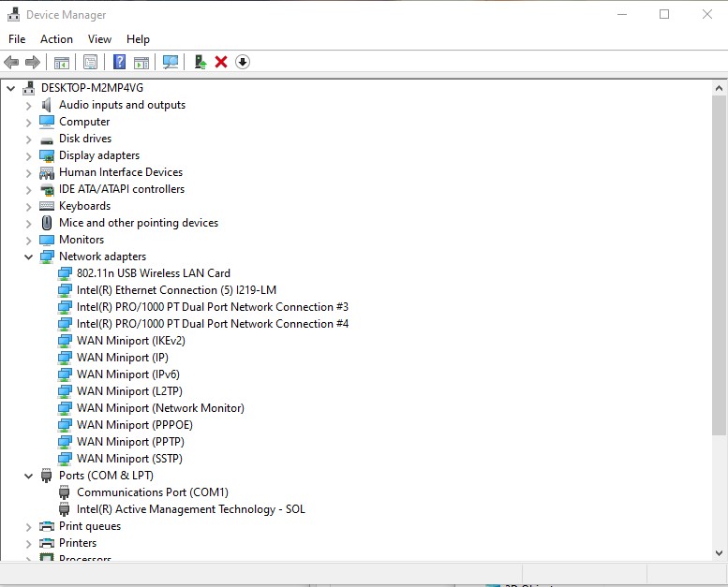Click the vertical scrollbar down arrow
The height and width of the screenshot is (587, 728).
coord(720,552)
